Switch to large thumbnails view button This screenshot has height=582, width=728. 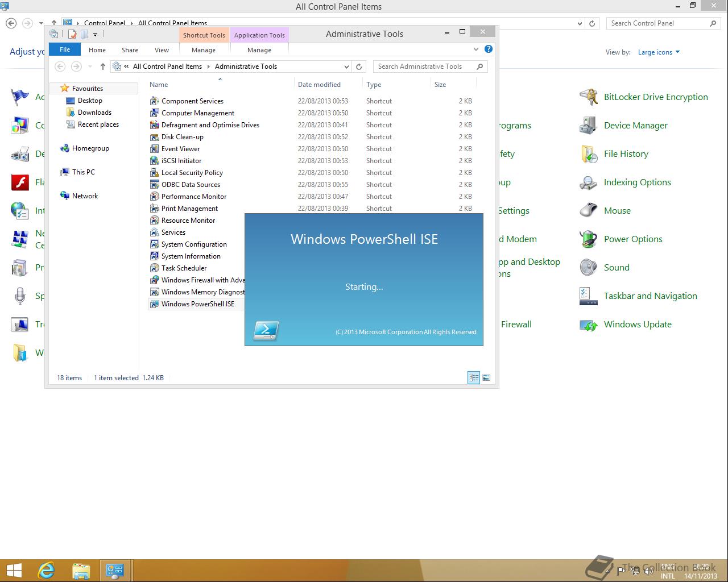(x=486, y=377)
